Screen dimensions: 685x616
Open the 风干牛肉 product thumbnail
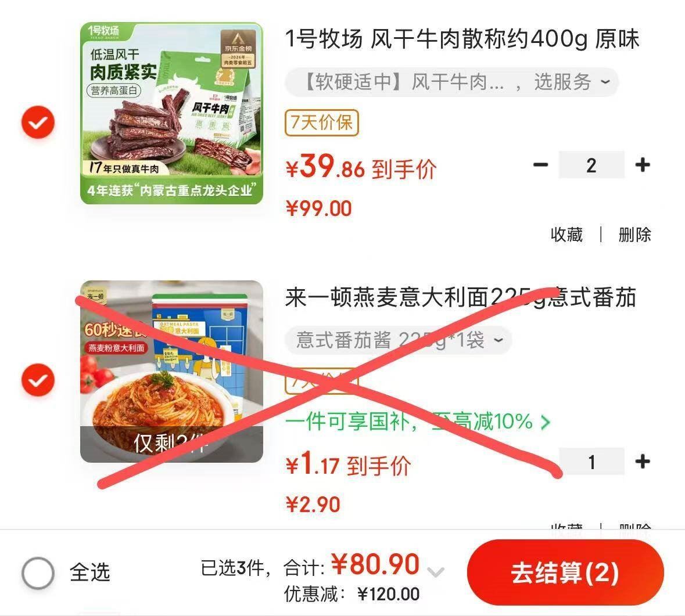point(172,113)
